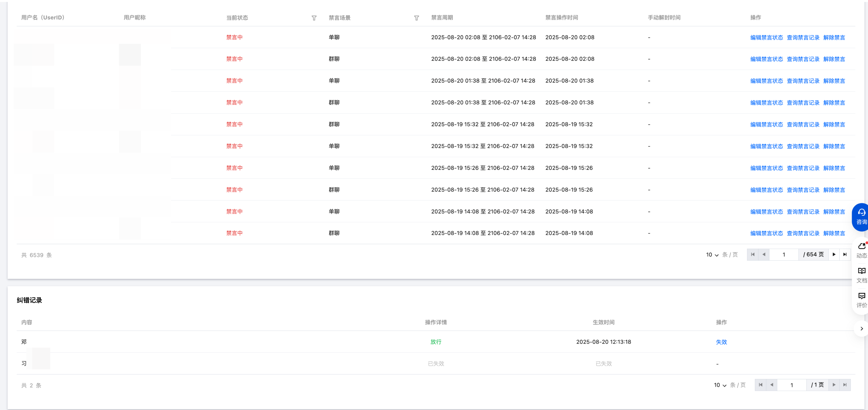The image size is (868, 410).
Task: Go to first page of 纠错记录 list
Action: tap(761, 385)
